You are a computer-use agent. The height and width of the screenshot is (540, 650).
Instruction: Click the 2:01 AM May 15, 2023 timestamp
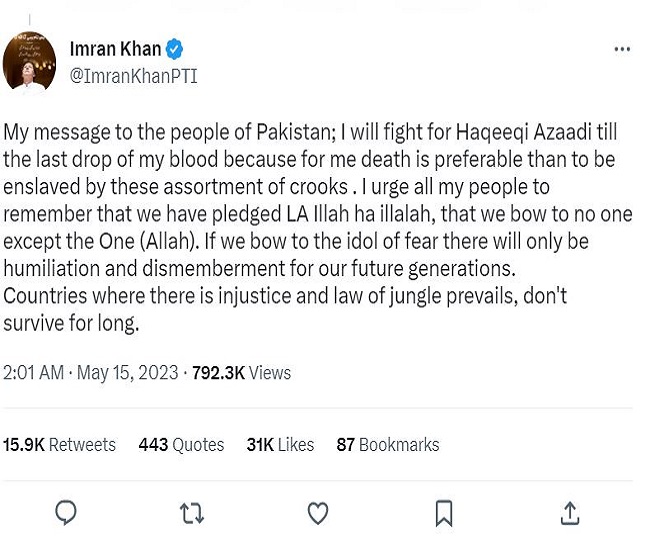pos(91,373)
